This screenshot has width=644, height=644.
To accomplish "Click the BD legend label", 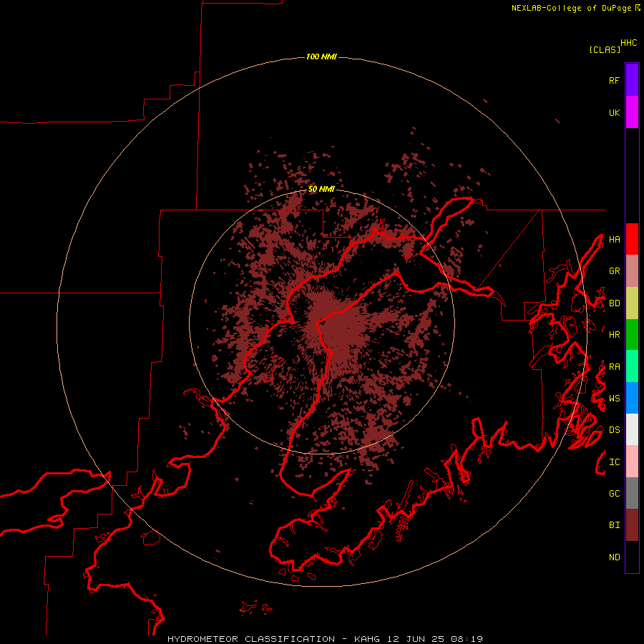I will (x=614, y=303).
